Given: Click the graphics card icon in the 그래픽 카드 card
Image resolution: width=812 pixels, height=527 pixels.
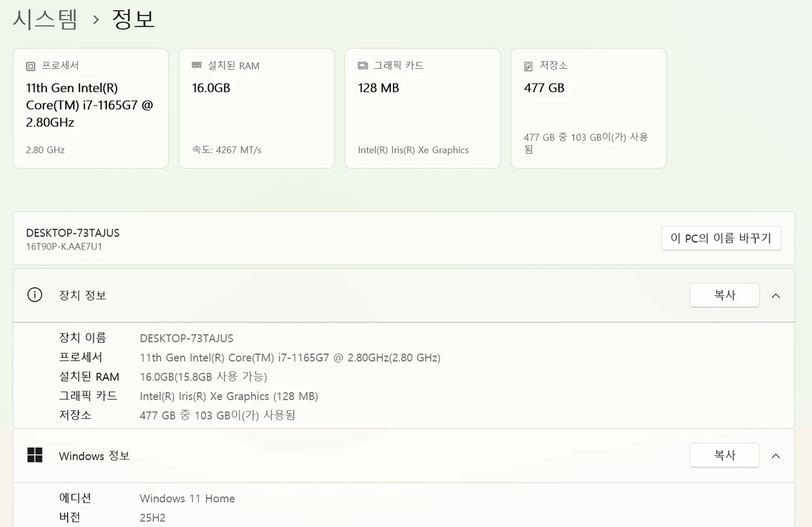Looking at the screenshot, I should click(x=363, y=66).
